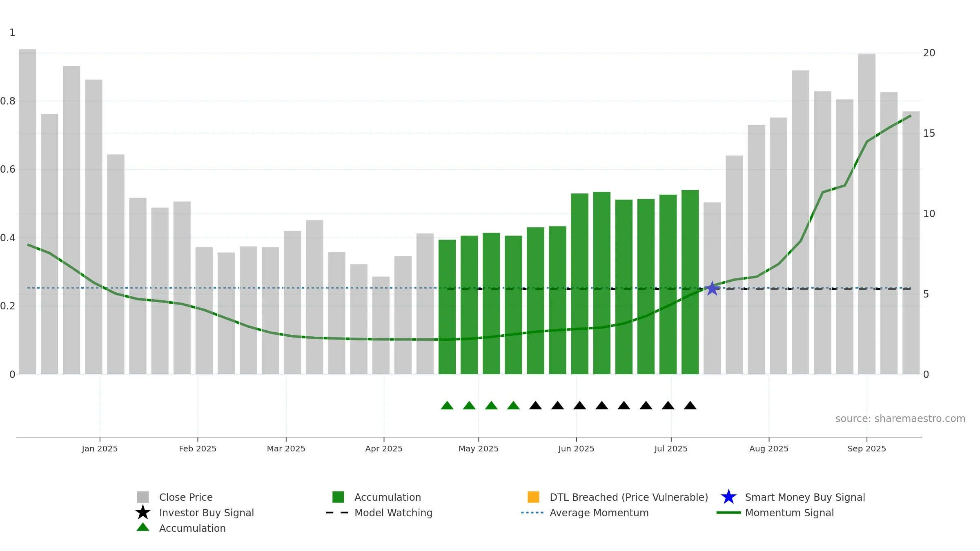This screenshot has height=551, width=980.
Task: Click the Apr 2025 axis label
Action: pyautogui.click(x=384, y=449)
